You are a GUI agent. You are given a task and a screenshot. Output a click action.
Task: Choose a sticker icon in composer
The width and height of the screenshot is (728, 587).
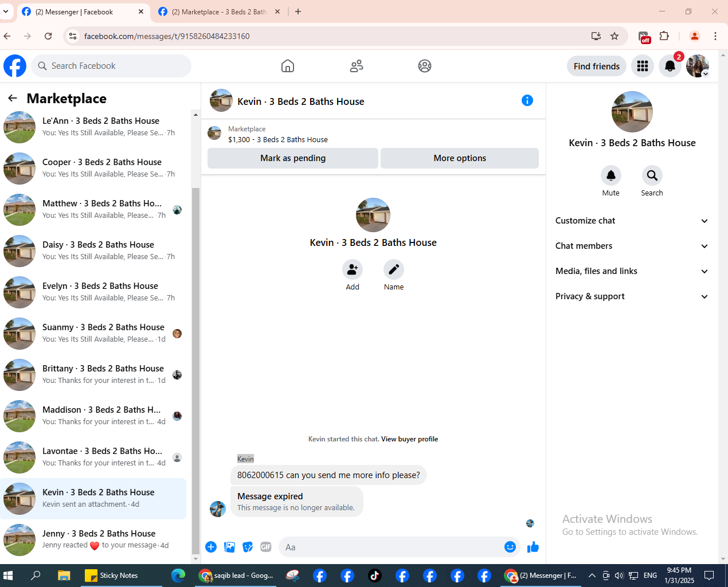[248, 547]
